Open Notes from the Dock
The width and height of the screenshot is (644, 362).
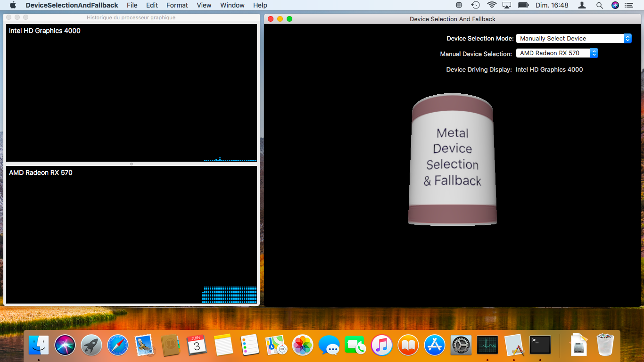[x=223, y=345]
